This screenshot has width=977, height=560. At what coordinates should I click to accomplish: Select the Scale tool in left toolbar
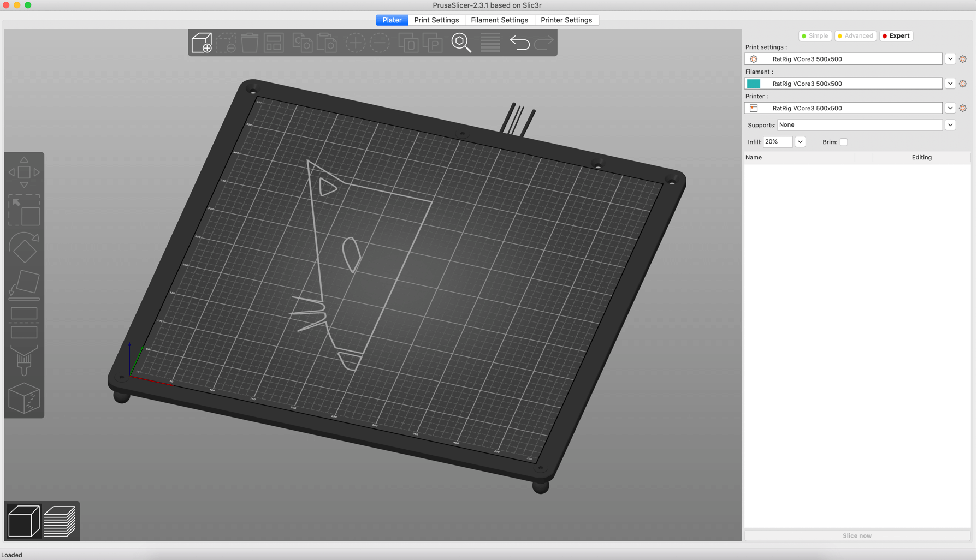click(24, 210)
